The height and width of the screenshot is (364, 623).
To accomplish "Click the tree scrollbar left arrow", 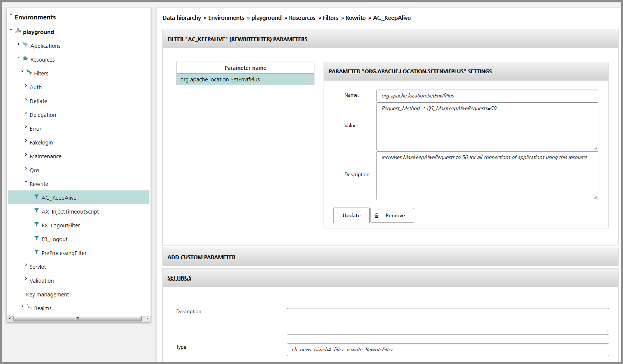I will [x=10, y=319].
